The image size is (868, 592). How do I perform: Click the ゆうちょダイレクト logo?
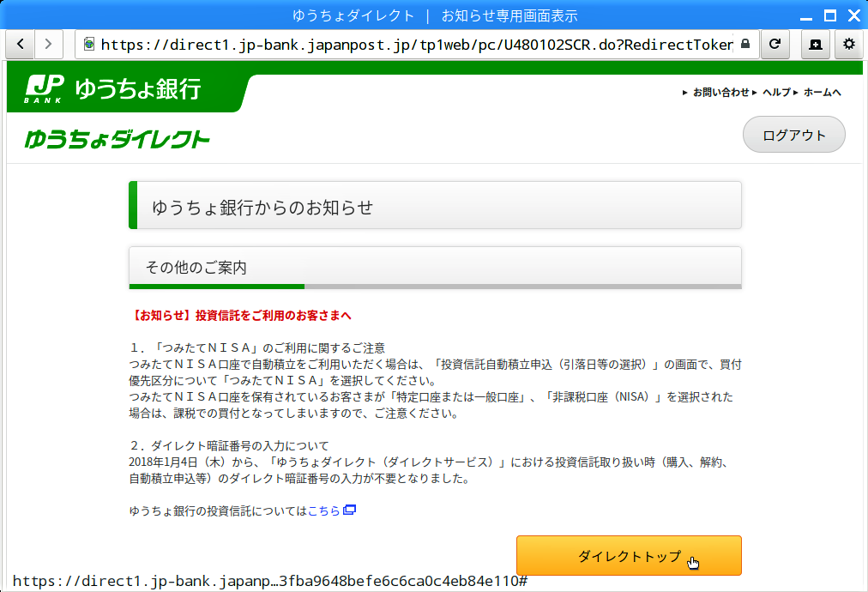tap(118, 139)
